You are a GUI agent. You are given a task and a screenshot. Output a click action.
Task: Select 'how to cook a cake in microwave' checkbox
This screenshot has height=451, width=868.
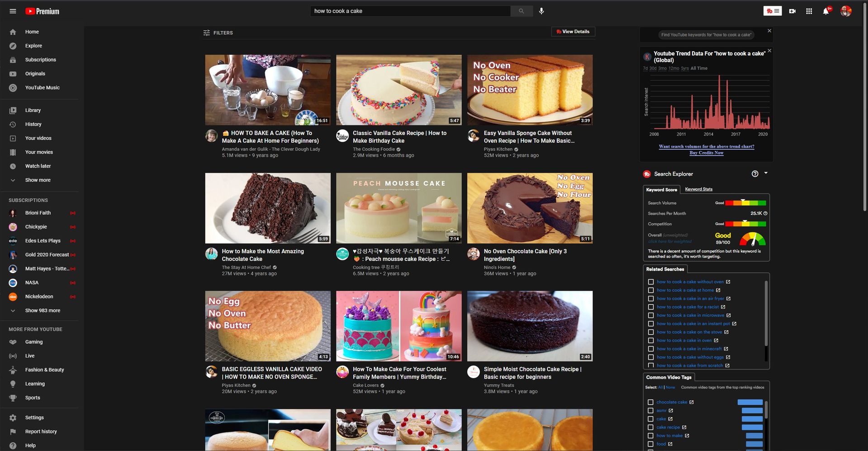(x=650, y=316)
